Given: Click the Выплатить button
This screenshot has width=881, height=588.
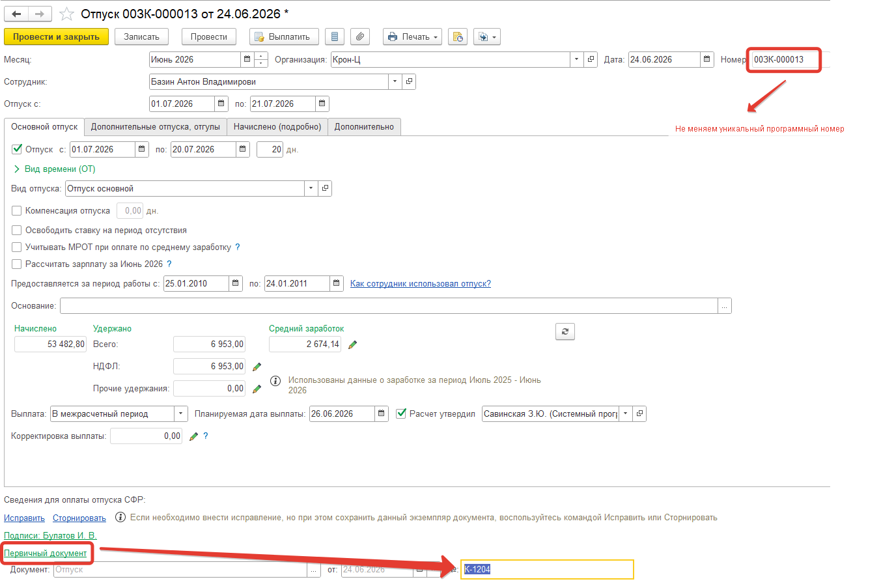Looking at the screenshot, I should click(x=284, y=37).
